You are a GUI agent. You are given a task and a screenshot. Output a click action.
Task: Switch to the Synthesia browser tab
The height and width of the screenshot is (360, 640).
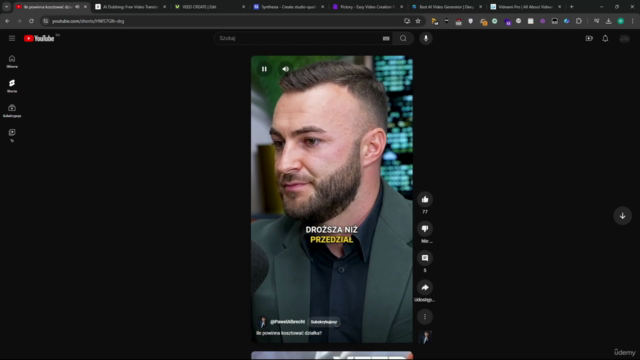(288, 7)
